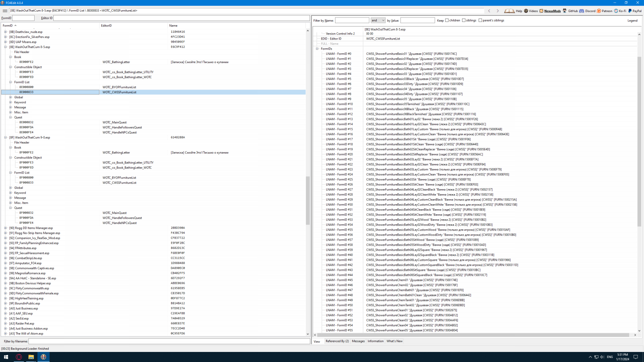Screen dimensions: 644x362
Task: Open the 'and' filter operator dropdown
Action: 378,20
